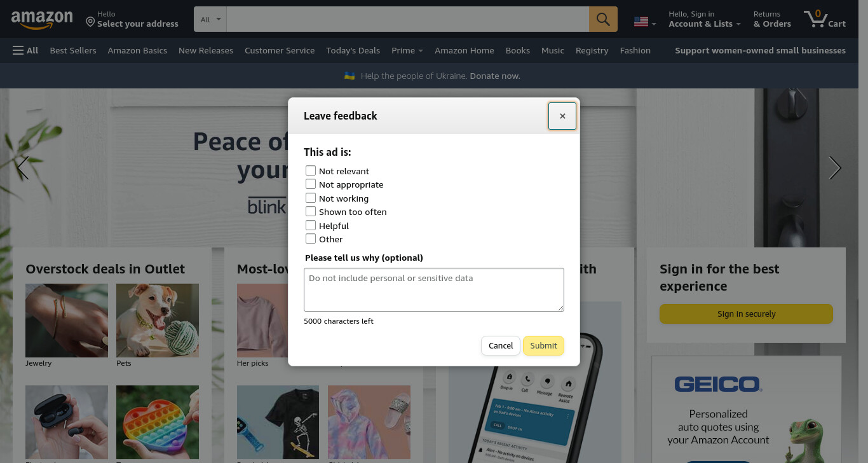Open Fashion nav item
The height and width of the screenshot is (463, 868).
635,50
